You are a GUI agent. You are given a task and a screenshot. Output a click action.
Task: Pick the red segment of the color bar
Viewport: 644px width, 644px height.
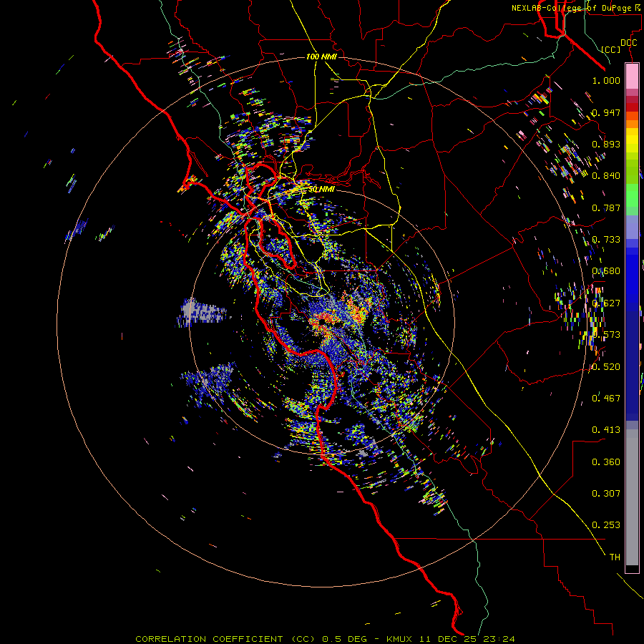632,107
